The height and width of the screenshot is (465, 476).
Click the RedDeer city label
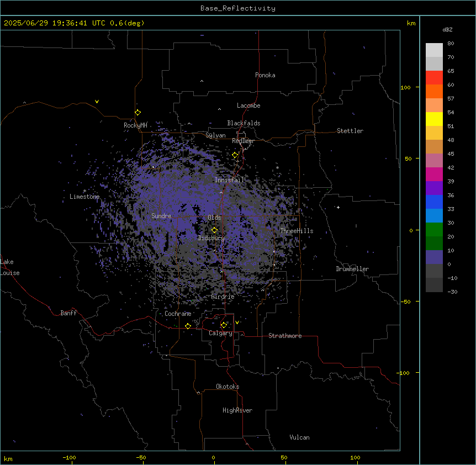(x=243, y=141)
